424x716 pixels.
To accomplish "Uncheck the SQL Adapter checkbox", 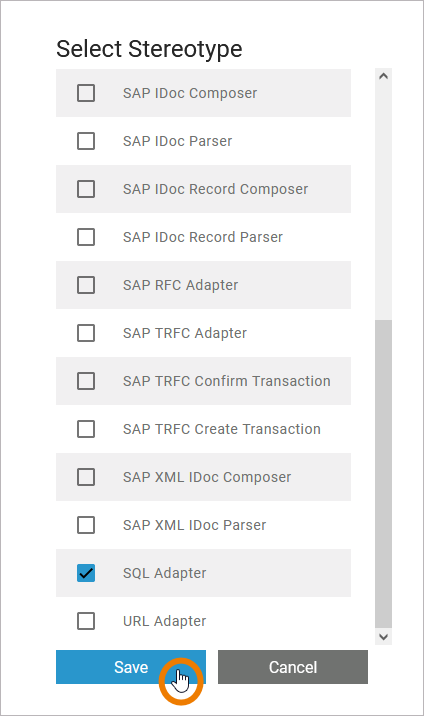I will click(86, 573).
